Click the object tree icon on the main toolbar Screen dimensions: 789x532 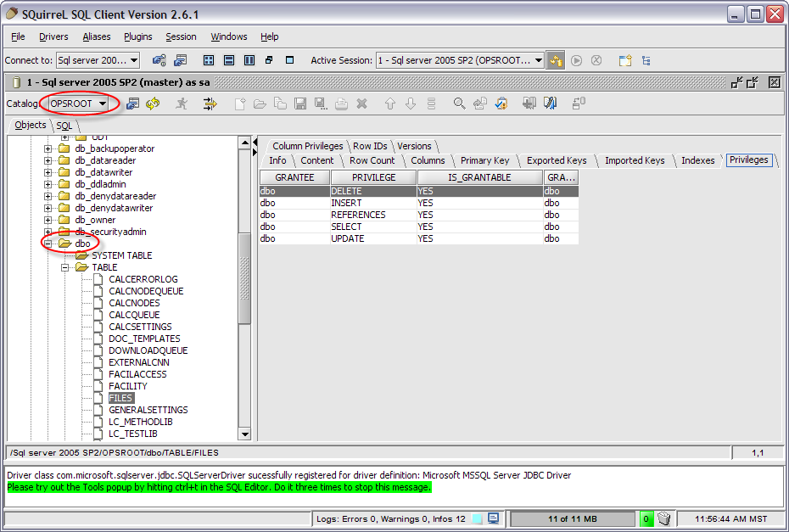tap(646, 60)
